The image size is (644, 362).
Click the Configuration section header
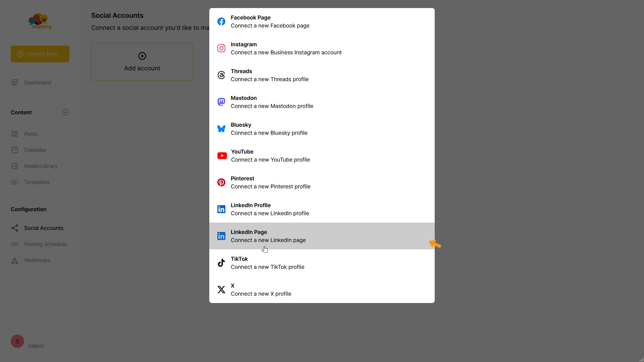(x=29, y=209)
